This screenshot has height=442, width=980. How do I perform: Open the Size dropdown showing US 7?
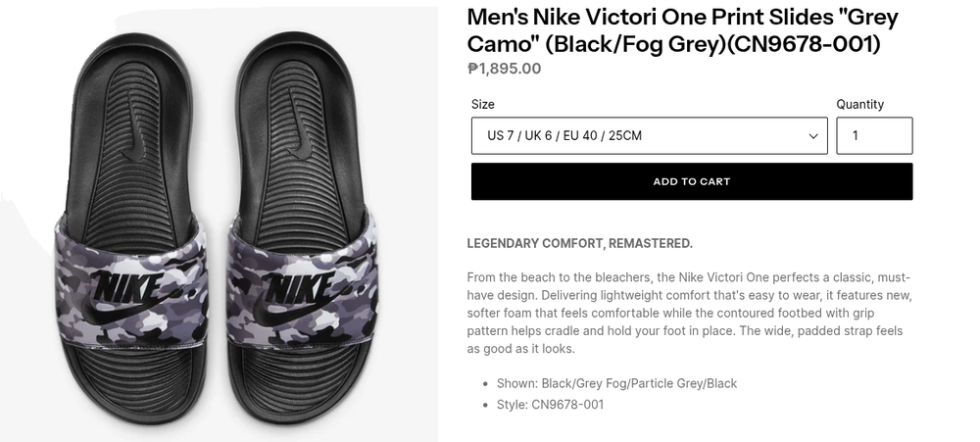point(649,136)
